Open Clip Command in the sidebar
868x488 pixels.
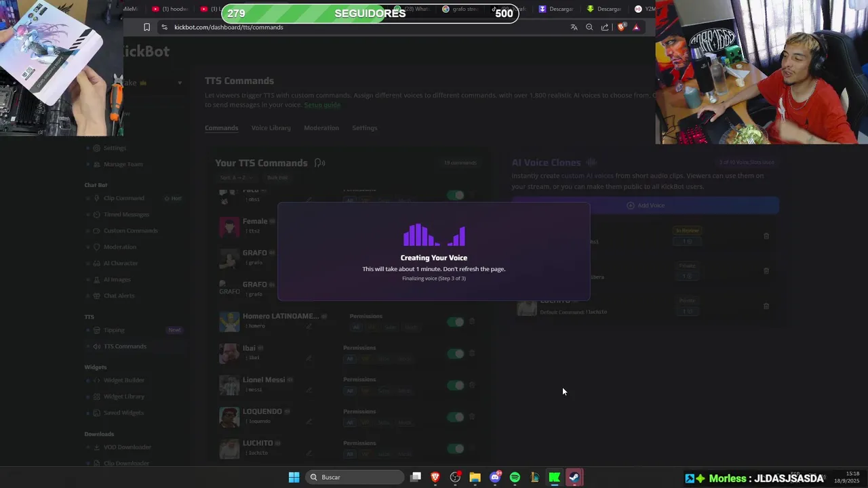pos(123,198)
